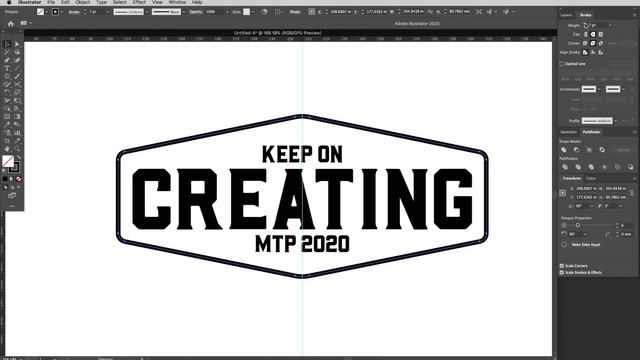Screen dimensions: 640x360
Task: Open the Window menu
Action: pyautogui.click(x=177, y=2)
